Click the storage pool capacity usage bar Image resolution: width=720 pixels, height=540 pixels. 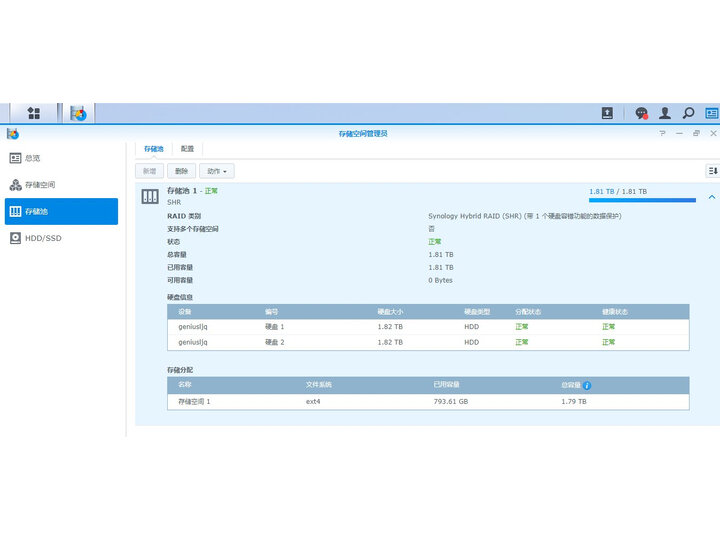tap(641, 201)
